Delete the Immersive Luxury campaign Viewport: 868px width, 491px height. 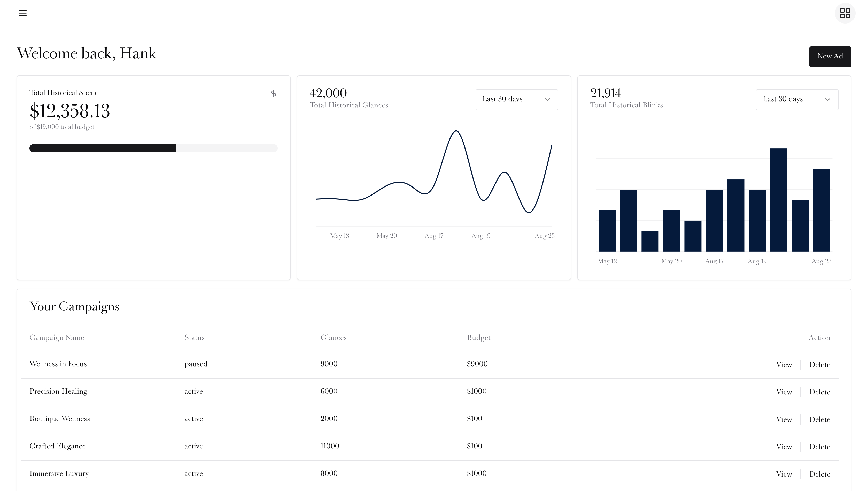pos(819,474)
